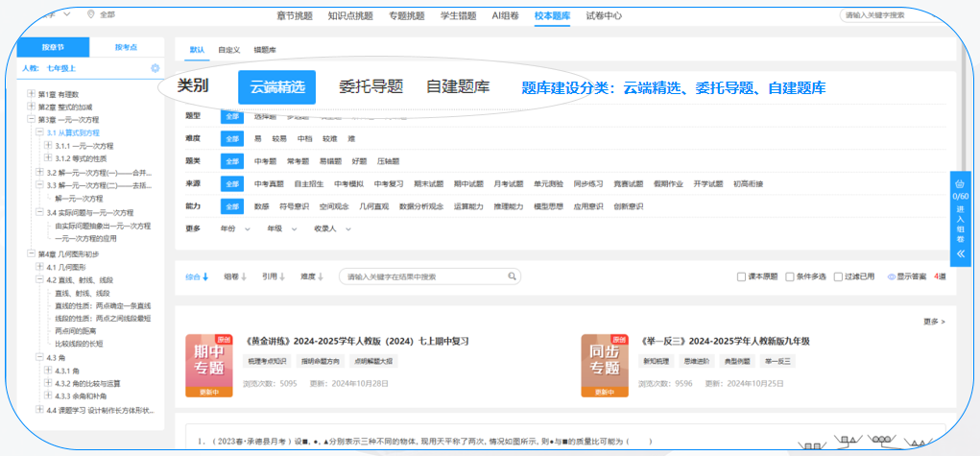Click the 同步专题 cover thumbnail
This screenshot has height=456, width=980.
tap(605, 366)
